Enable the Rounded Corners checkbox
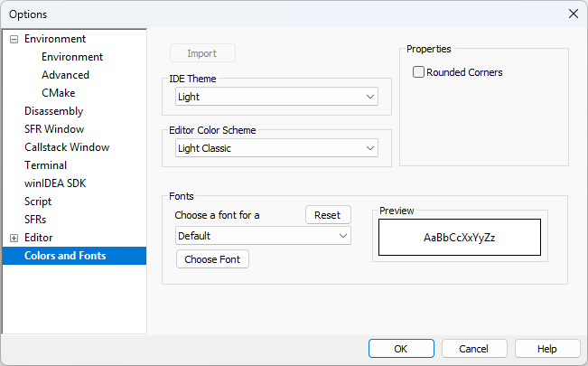The image size is (588, 366). (418, 72)
